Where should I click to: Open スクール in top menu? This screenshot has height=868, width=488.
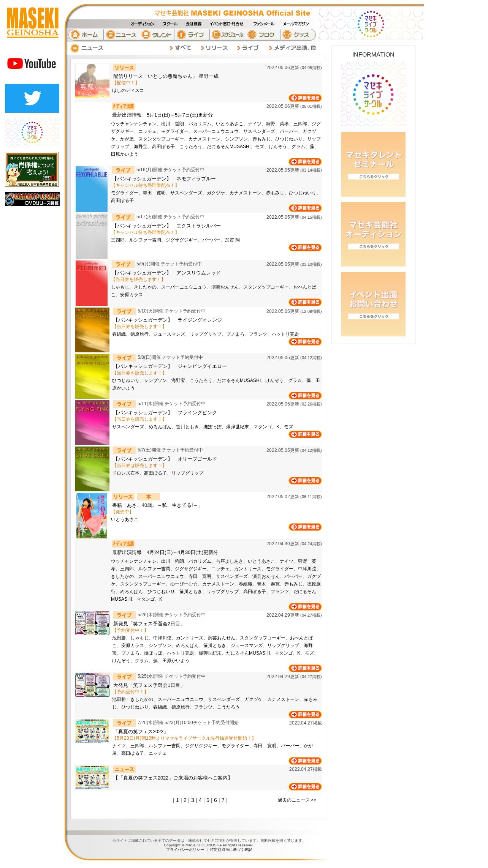170,24
